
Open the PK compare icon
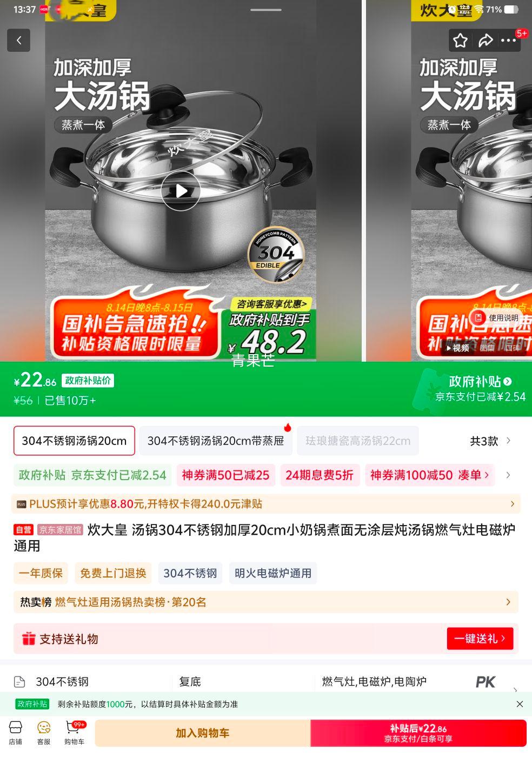tap(486, 682)
